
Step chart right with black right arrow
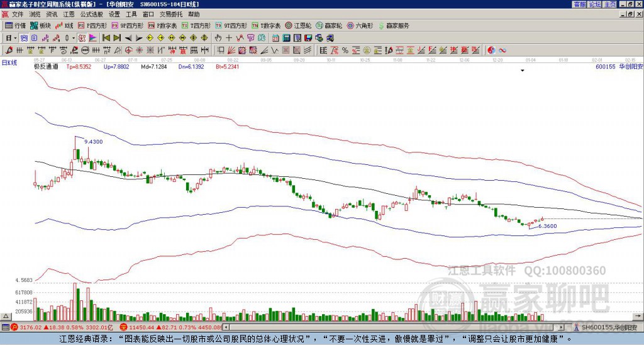pyautogui.click(x=139, y=38)
